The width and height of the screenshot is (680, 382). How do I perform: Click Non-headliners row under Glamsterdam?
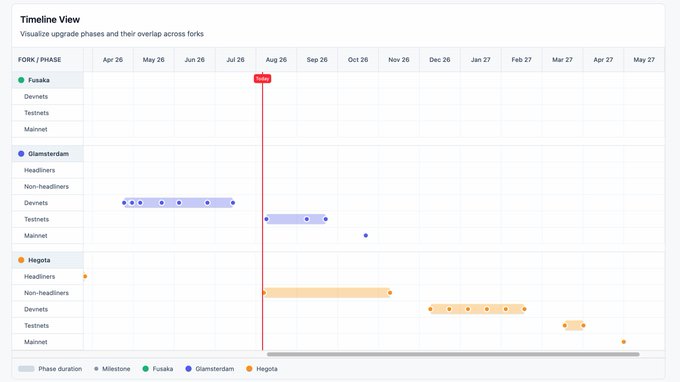[x=48, y=186]
